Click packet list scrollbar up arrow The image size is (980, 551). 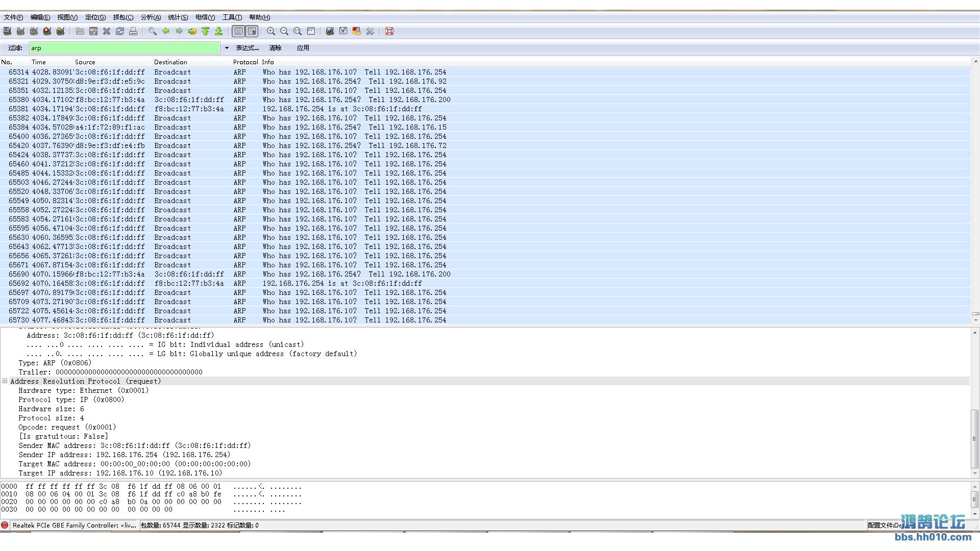[975, 62]
